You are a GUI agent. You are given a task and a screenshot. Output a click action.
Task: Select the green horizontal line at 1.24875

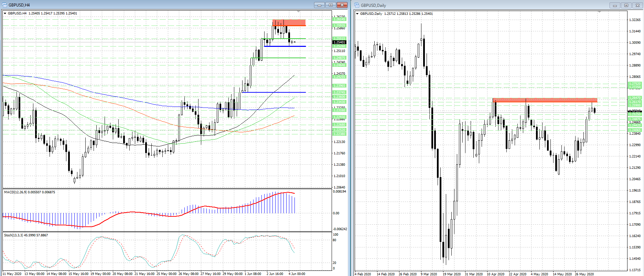[x=282, y=58]
